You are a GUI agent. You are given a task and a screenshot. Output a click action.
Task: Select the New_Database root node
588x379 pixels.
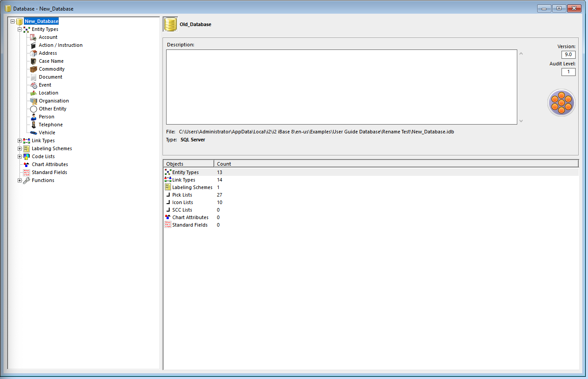(41, 21)
